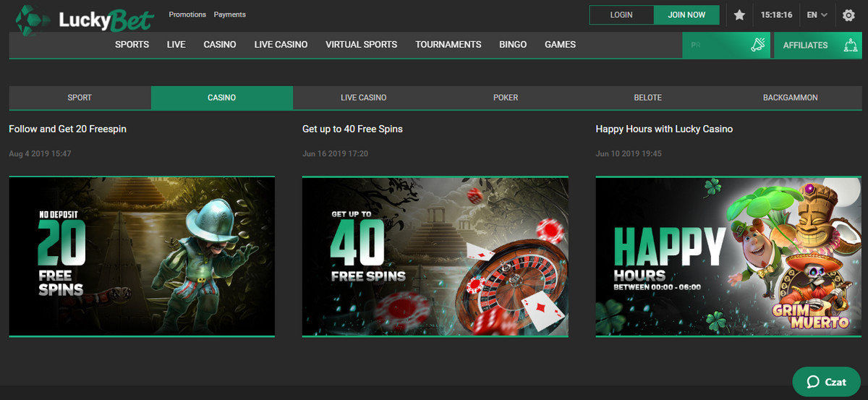Switch to the LIVE CASINO promotions tab
Screen dimensions: 868x400
point(364,98)
